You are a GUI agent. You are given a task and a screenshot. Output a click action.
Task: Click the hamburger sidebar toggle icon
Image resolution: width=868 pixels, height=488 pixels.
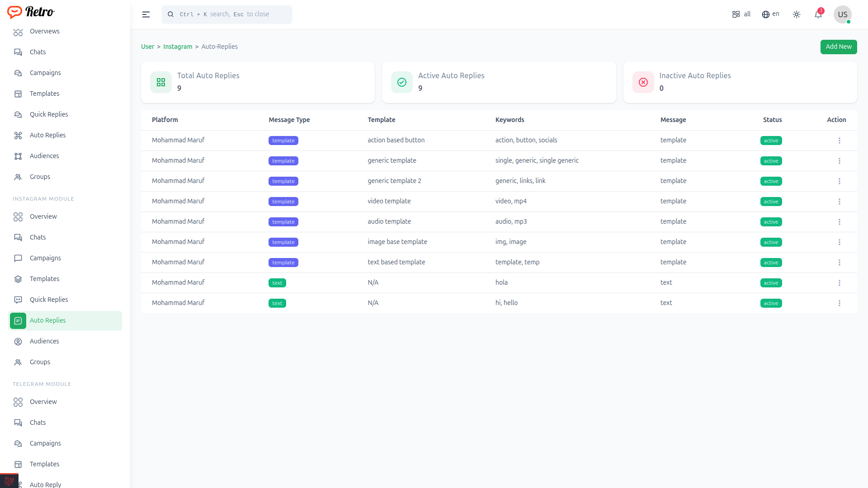tap(146, 14)
